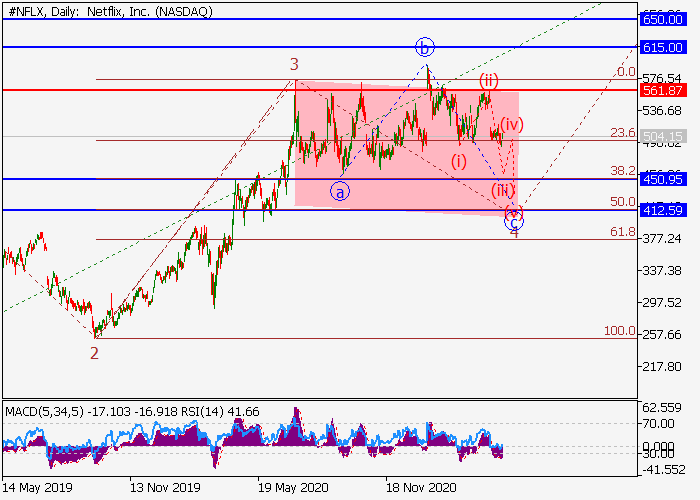Image resolution: width=700 pixels, height=500 pixels.
Task: Click the 377.24 price axis value
Action: (662, 238)
